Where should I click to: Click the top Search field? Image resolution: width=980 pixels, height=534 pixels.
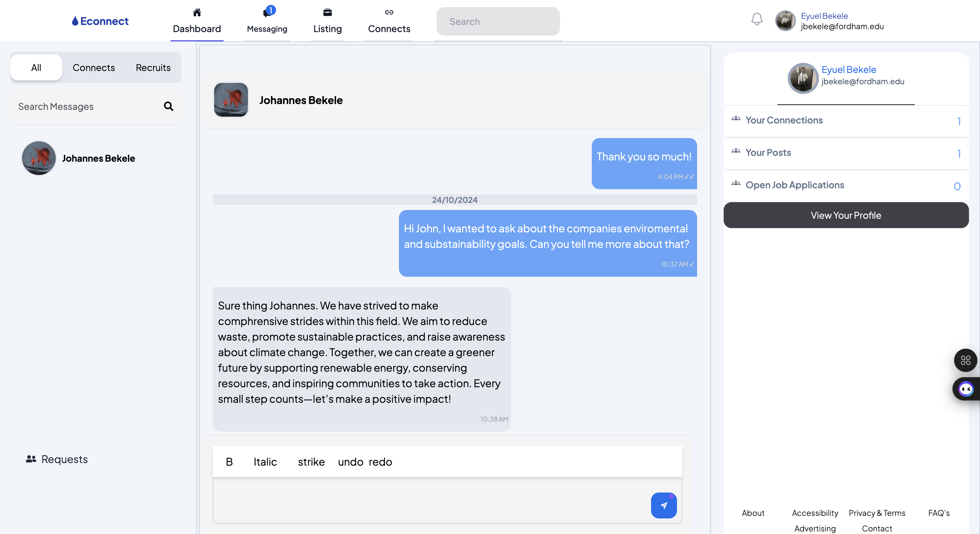[x=498, y=21]
